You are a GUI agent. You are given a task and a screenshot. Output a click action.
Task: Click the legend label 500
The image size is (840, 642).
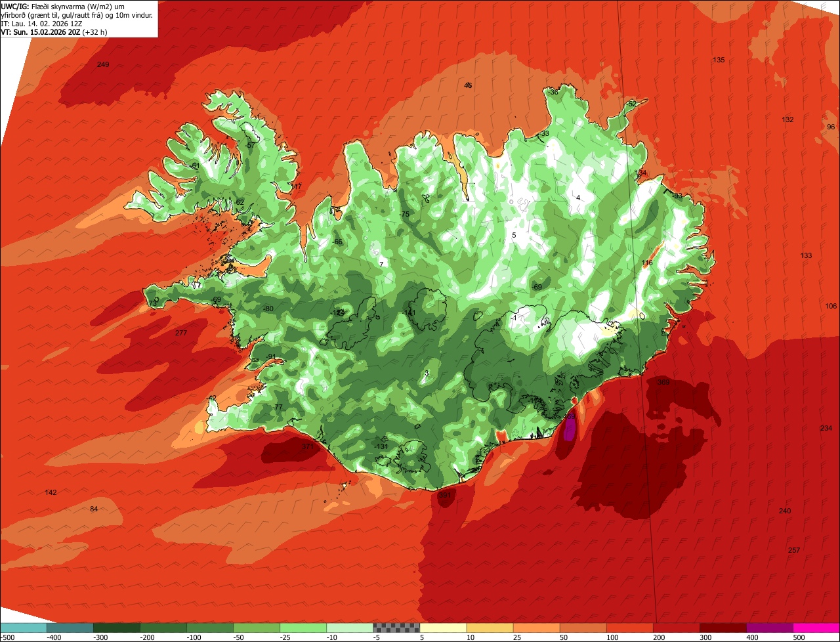point(798,637)
